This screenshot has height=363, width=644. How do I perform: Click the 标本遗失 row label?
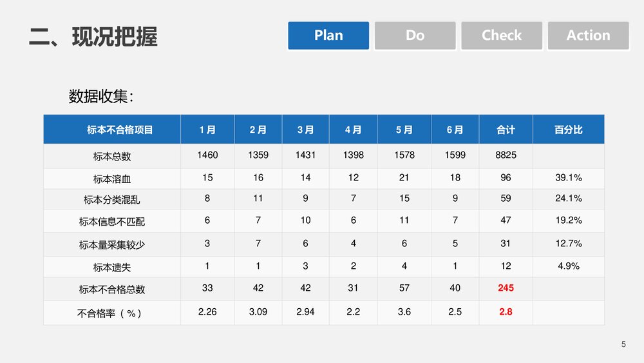coord(112,267)
